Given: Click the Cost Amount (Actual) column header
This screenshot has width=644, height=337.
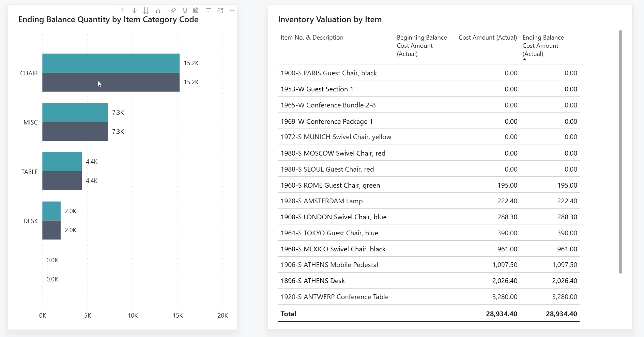Looking at the screenshot, I should tap(487, 38).
